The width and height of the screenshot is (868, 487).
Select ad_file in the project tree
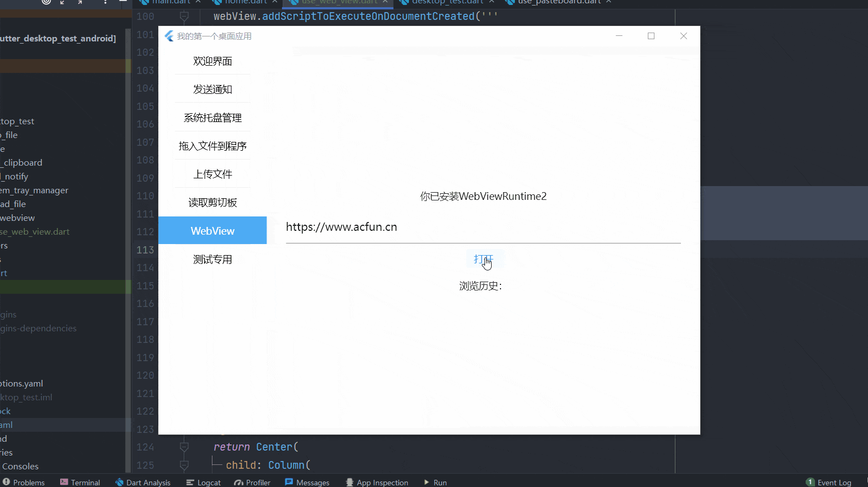point(13,204)
